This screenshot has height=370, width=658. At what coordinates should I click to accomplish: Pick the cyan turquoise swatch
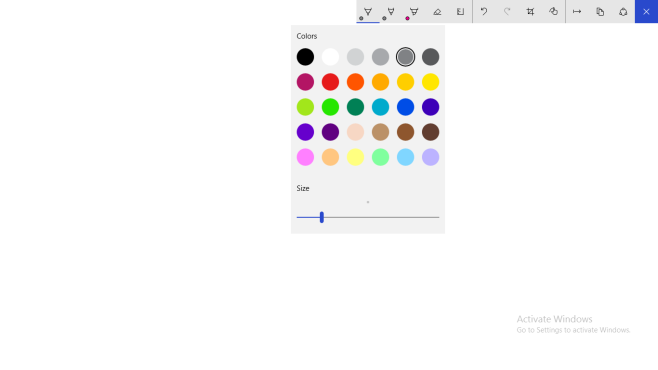[x=381, y=107]
